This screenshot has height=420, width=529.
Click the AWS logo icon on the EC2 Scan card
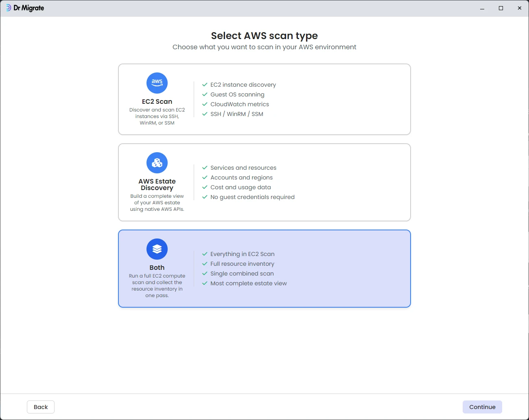pyautogui.click(x=157, y=83)
